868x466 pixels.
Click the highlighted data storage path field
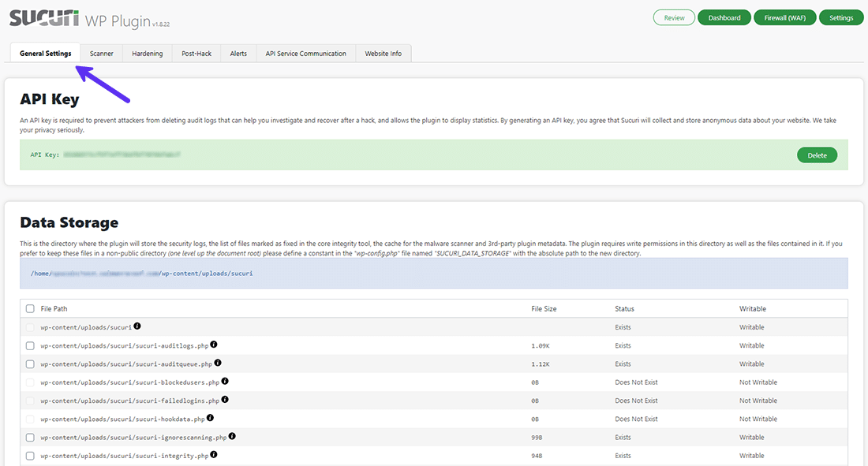pos(434,273)
